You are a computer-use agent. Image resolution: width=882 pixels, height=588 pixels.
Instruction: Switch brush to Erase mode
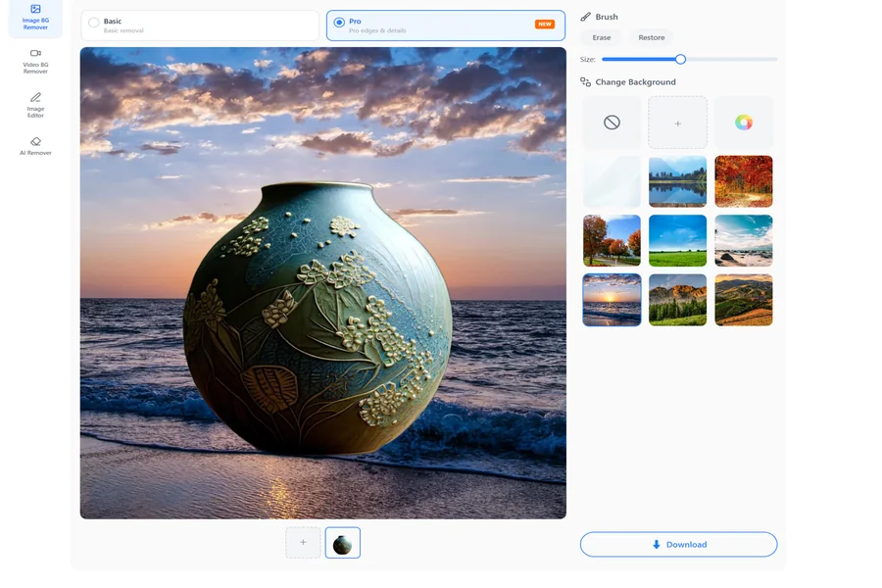point(602,37)
